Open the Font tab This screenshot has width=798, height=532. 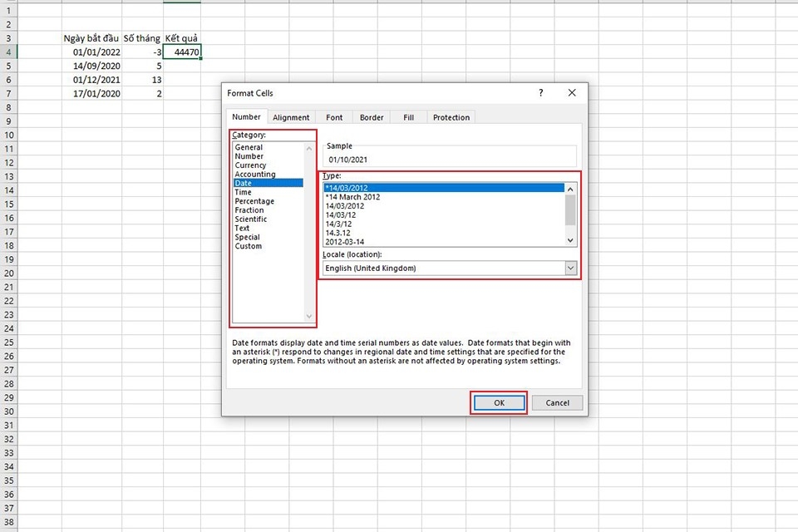pyautogui.click(x=334, y=117)
